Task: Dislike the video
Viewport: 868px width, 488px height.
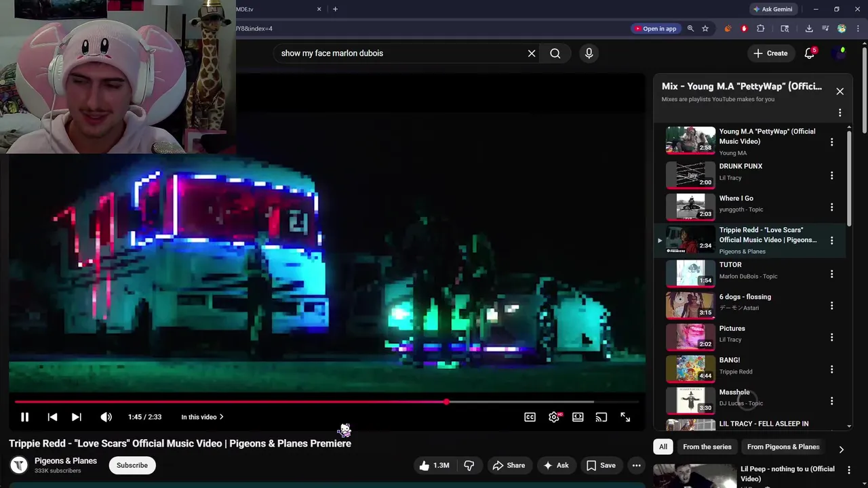Action: (469, 465)
